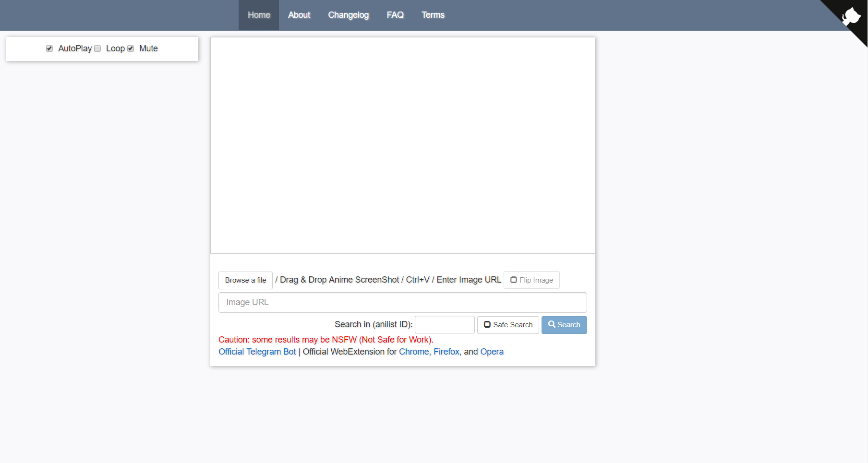View the Changelog page
This screenshot has width=868, height=463.
pyautogui.click(x=348, y=15)
